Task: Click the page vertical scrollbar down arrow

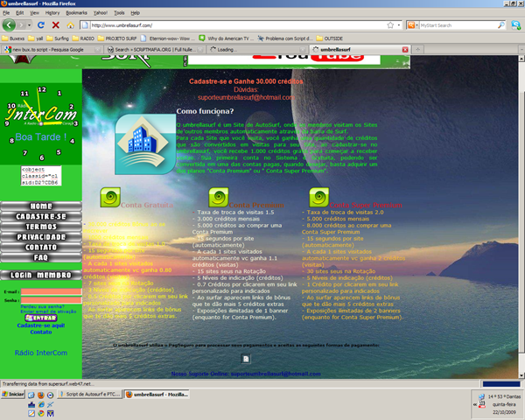Action: pos(521,375)
